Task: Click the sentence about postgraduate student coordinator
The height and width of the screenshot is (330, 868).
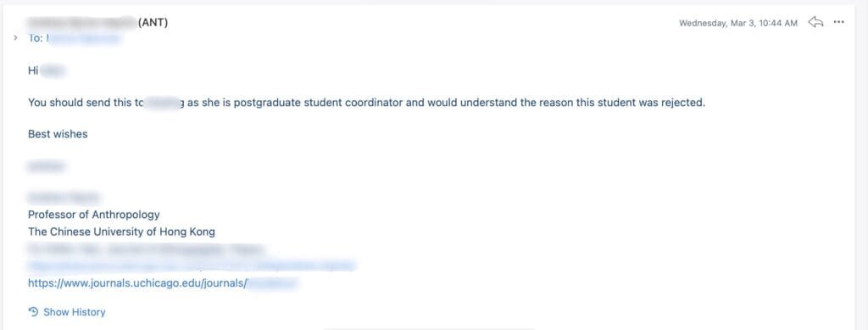Action: [366, 103]
